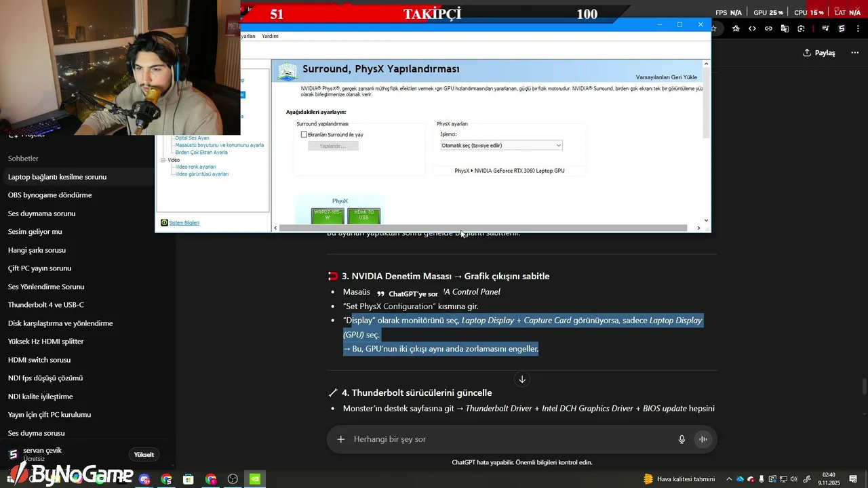The image size is (868, 488).
Task: Click the Yükselt upgrade button
Action: (x=144, y=455)
